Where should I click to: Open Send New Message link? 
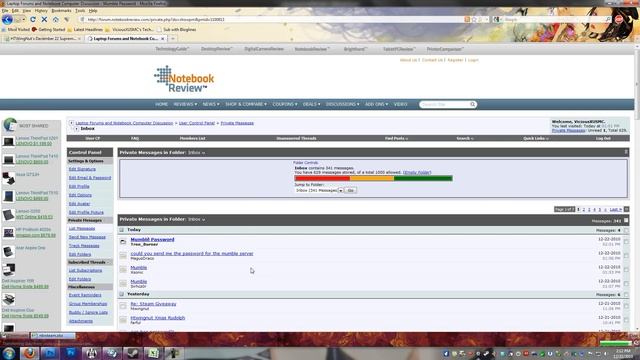(x=87, y=237)
